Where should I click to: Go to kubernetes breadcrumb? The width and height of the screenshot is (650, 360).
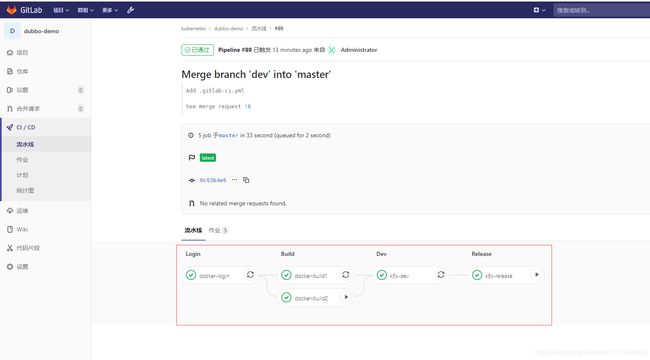[x=193, y=29]
